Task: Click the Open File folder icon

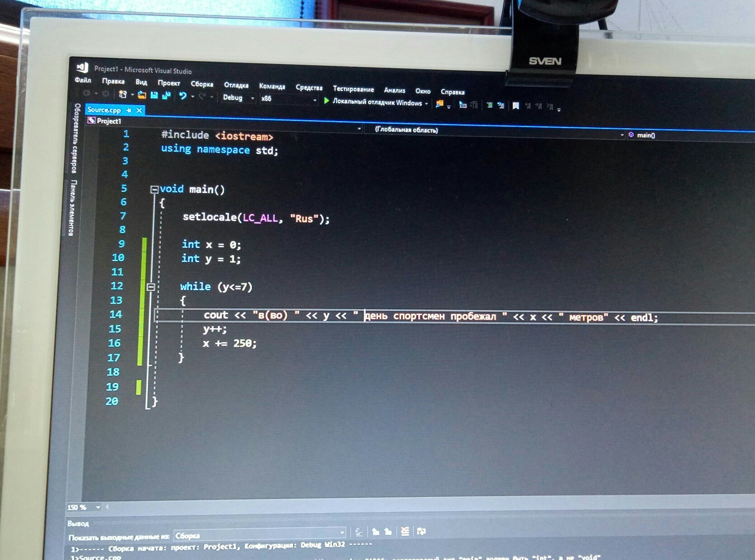Action: [142, 95]
